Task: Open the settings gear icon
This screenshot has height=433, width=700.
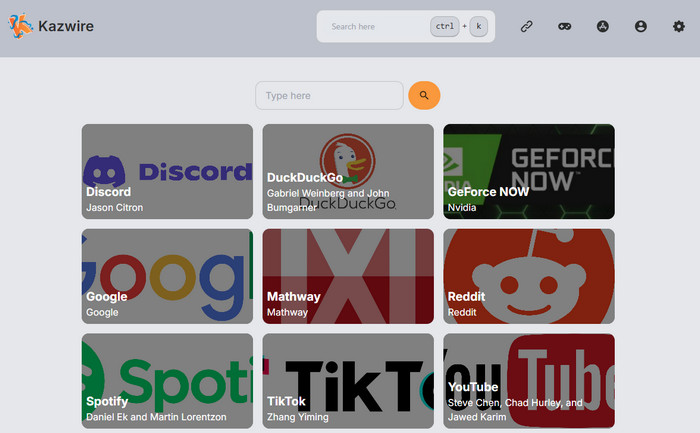Action: coord(679,26)
